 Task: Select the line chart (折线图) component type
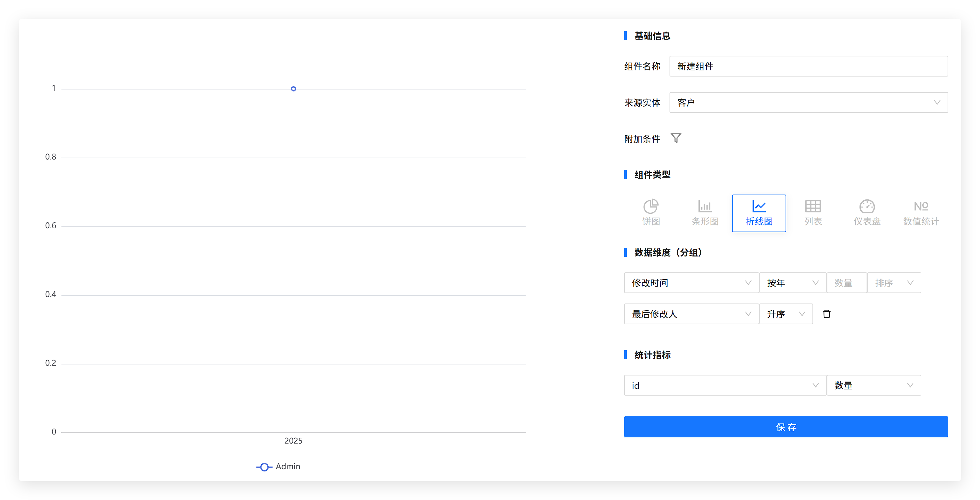(759, 213)
